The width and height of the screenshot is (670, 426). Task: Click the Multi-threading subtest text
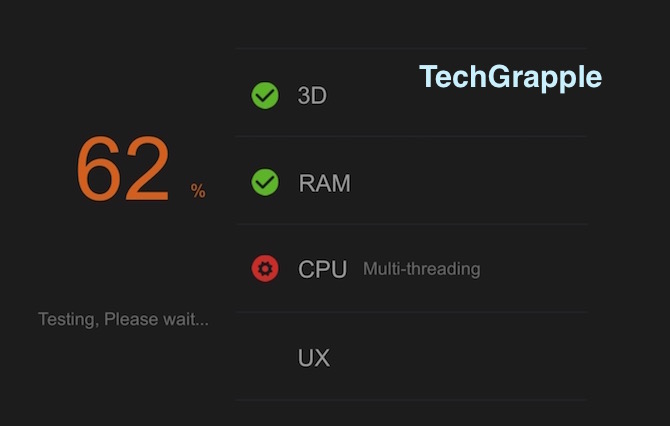pyautogui.click(x=421, y=269)
